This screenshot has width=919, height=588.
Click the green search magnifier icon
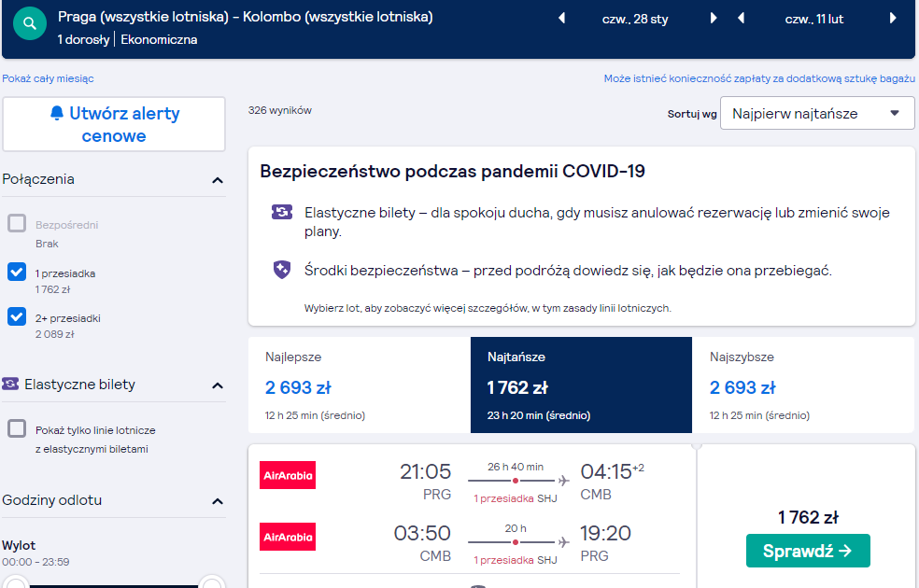click(x=30, y=24)
